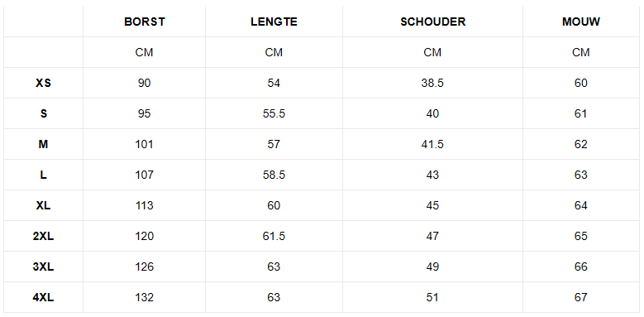Click the BORST column header
This screenshot has width=644, height=317.
[144, 22]
